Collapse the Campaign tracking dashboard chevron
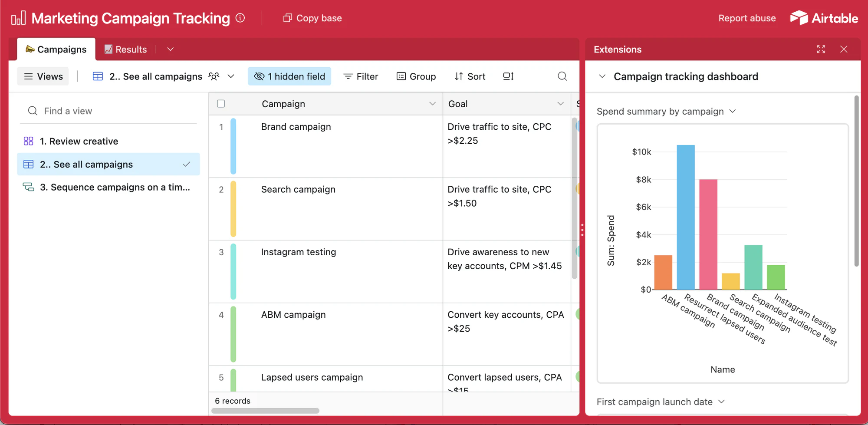The height and width of the screenshot is (425, 868). [602, 76]
